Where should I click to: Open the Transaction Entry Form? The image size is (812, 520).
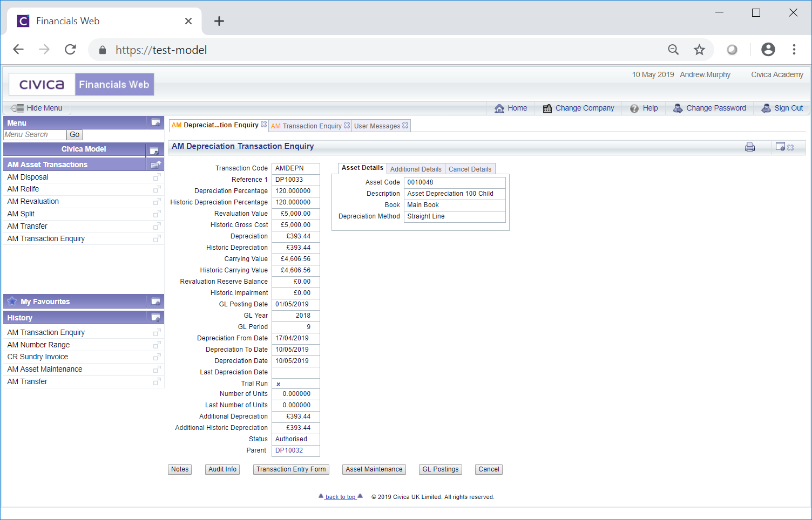point(291,469)
